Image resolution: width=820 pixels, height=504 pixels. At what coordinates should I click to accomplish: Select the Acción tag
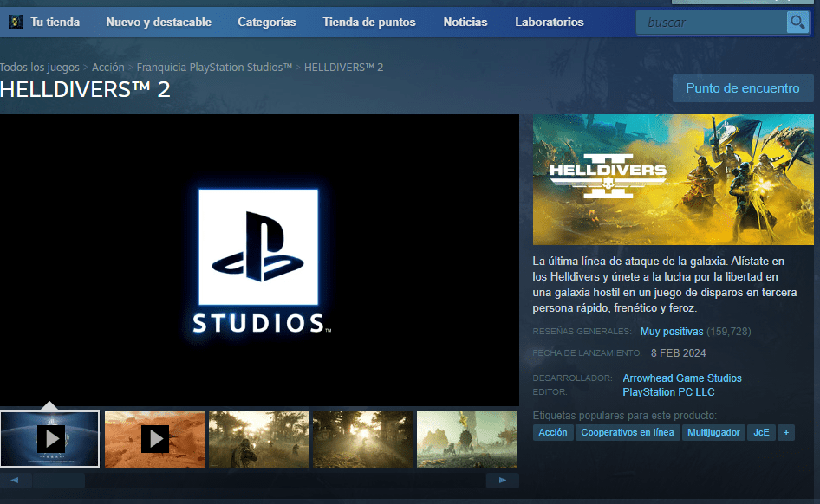point(553,432)
